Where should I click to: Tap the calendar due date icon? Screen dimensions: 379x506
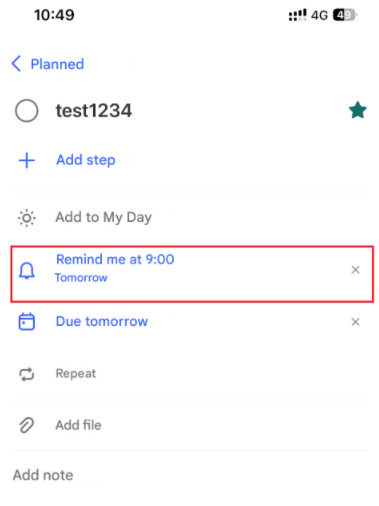[x=27, y=322]
